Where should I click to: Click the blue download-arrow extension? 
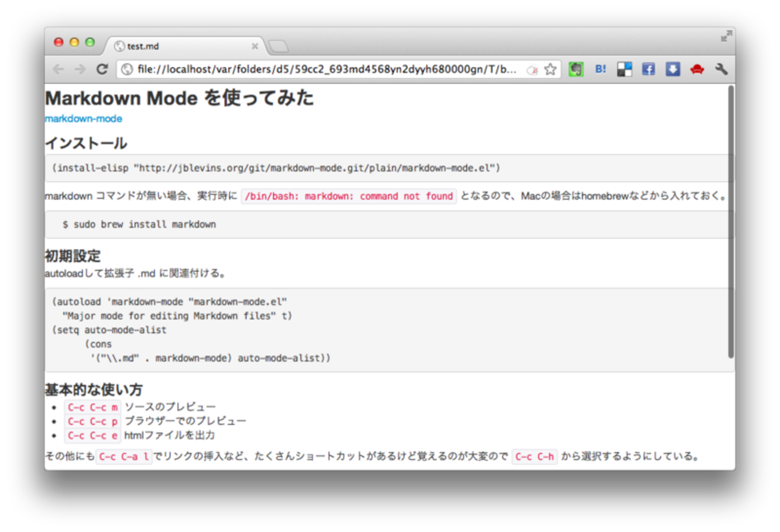pyautogui.click(x=673, y=70)
